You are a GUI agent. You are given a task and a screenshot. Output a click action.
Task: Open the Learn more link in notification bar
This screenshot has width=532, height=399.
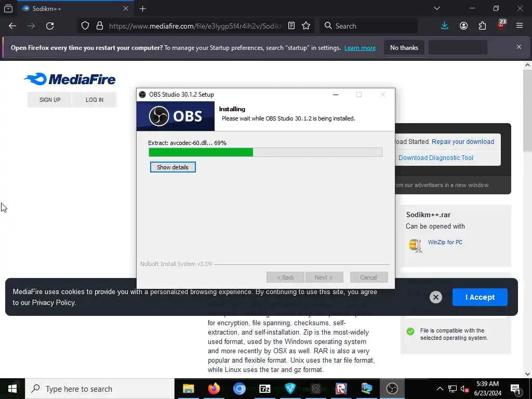pyautogui.click(x=360, y=48)
